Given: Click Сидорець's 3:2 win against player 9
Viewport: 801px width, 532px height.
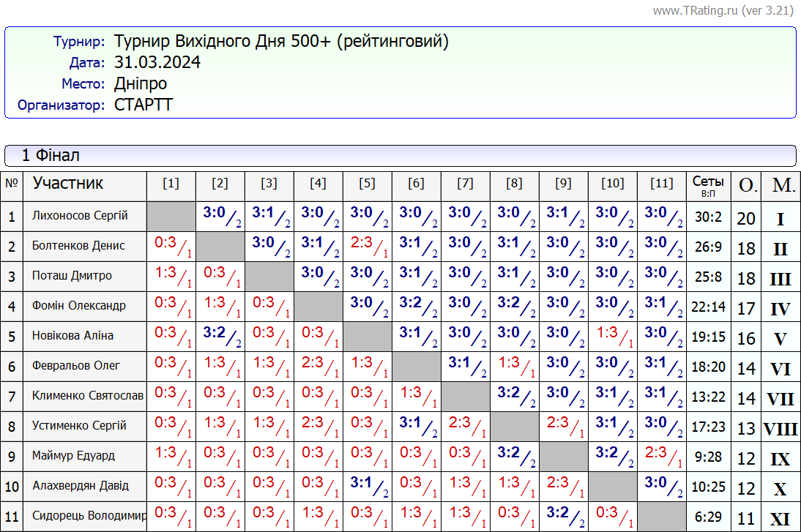Looking at the screenshot, I should pos(563,516).
